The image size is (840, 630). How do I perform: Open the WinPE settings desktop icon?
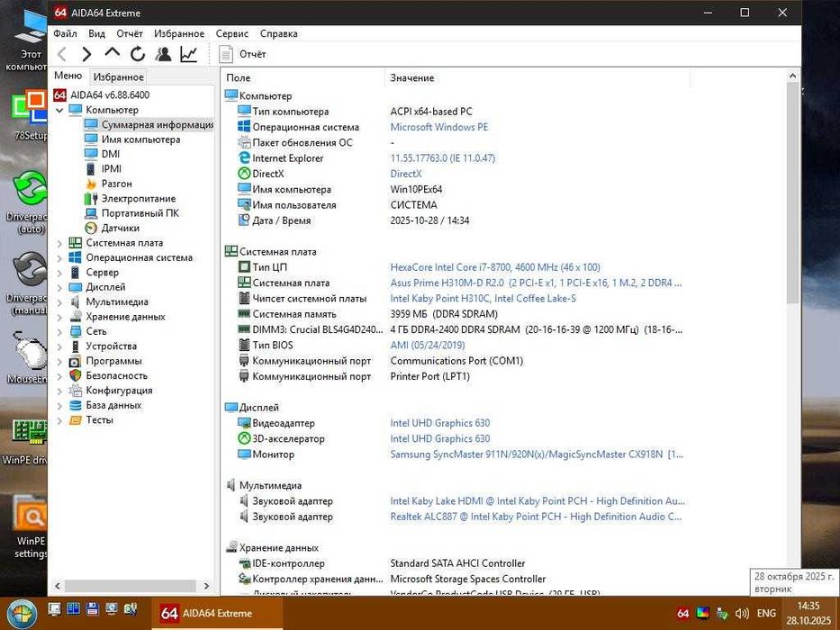tap(30, 527)
